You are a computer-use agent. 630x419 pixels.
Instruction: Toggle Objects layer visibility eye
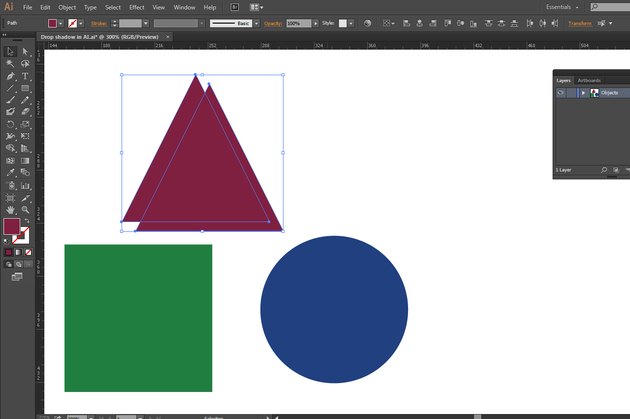pyautogui.click(x=560, y=93)
